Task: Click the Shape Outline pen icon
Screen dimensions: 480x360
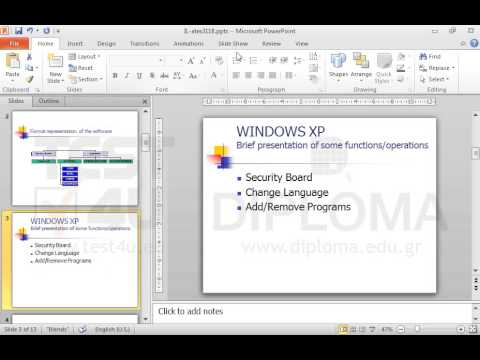Action: [401, 68]
